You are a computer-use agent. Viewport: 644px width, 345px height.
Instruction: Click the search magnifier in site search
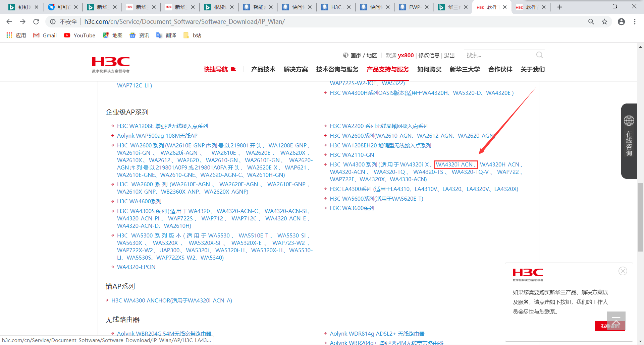pos(539,55)
